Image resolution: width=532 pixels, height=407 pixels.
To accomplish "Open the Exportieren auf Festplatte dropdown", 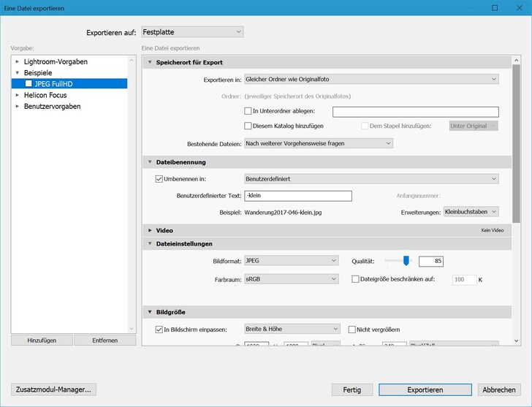I will coord(193,32).
